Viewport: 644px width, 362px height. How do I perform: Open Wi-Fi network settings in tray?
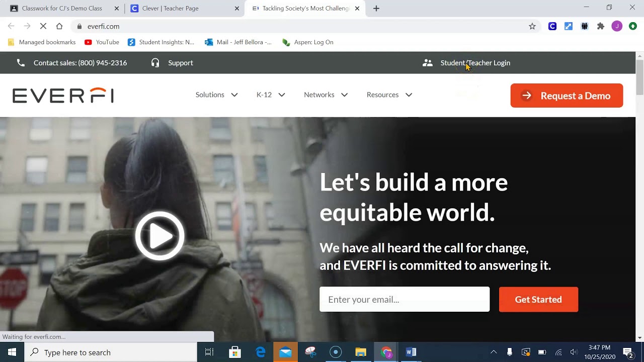click(x=558, y=352)
